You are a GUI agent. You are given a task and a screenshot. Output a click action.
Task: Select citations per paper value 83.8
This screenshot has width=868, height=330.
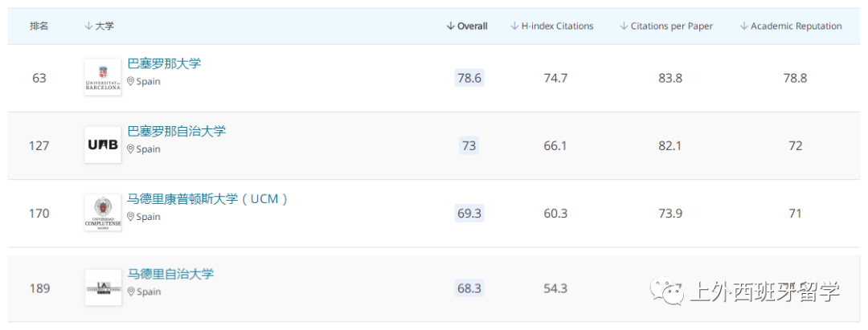tap(670, 78)
